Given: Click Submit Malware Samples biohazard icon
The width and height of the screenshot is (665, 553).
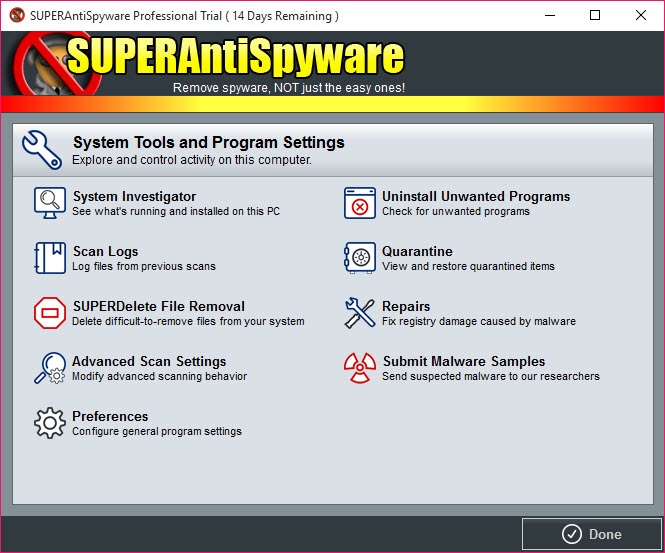Looking at the screenshot, I should pyautogui.click(x=360, y=368).
